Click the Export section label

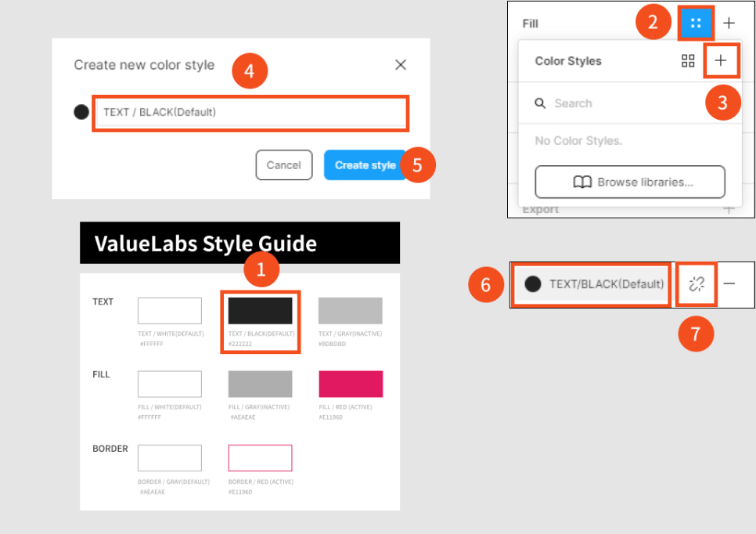(x=541, y=210)
